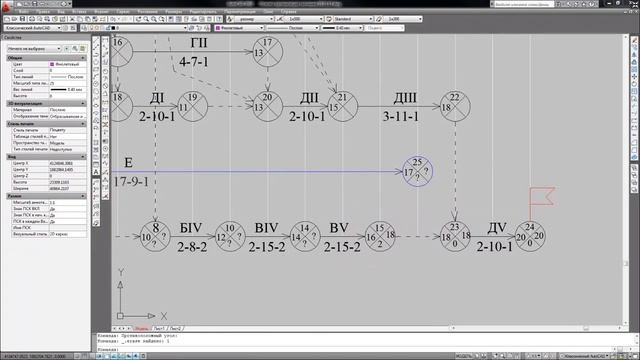Toggle PICKADD button in Properties panel
The image size is (640, 360).
(x=67, y=49)
